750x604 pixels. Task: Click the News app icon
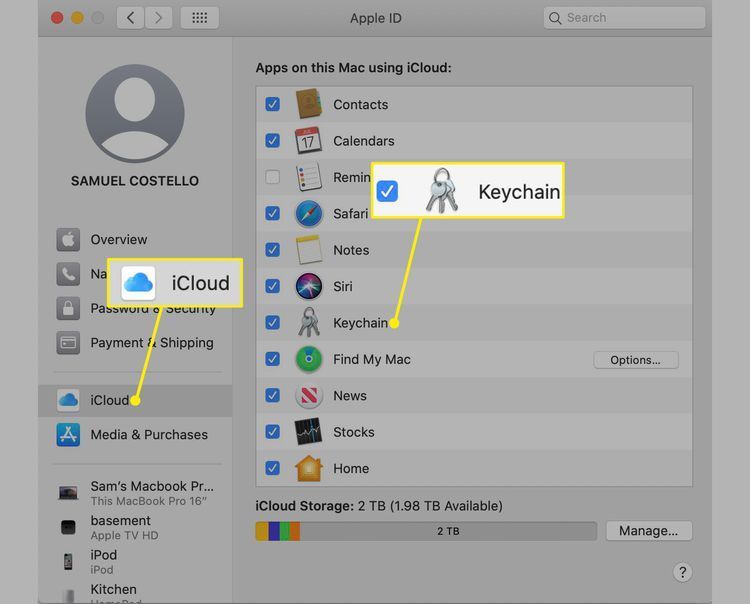(307, 395)
